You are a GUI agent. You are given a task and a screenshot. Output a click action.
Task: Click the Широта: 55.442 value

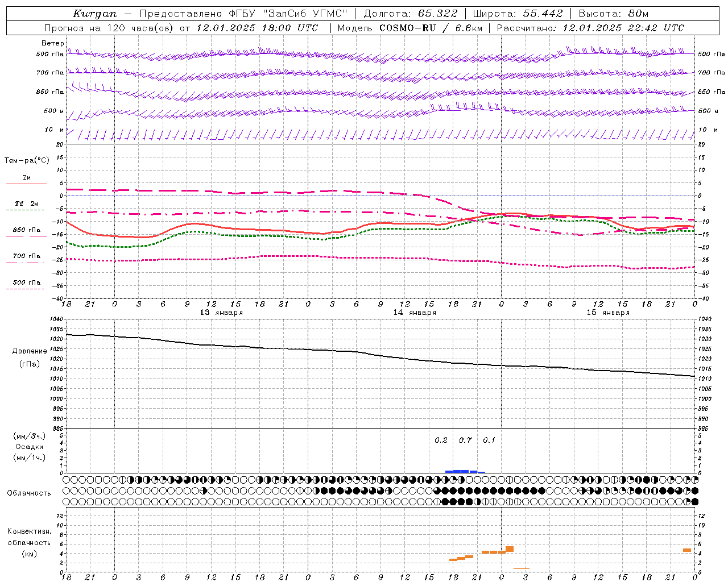(x=518, y=14)
